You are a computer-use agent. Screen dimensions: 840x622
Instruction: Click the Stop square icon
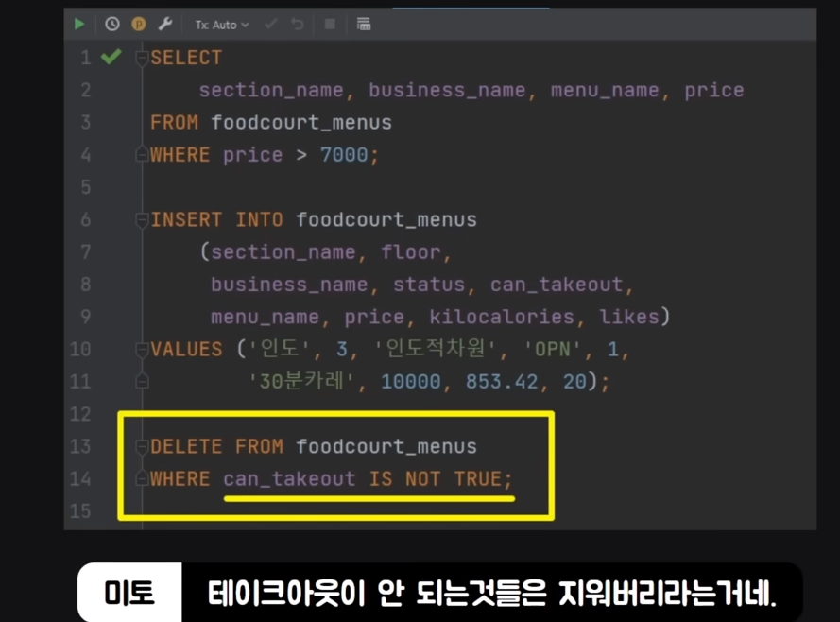click(x=330, y=25)
